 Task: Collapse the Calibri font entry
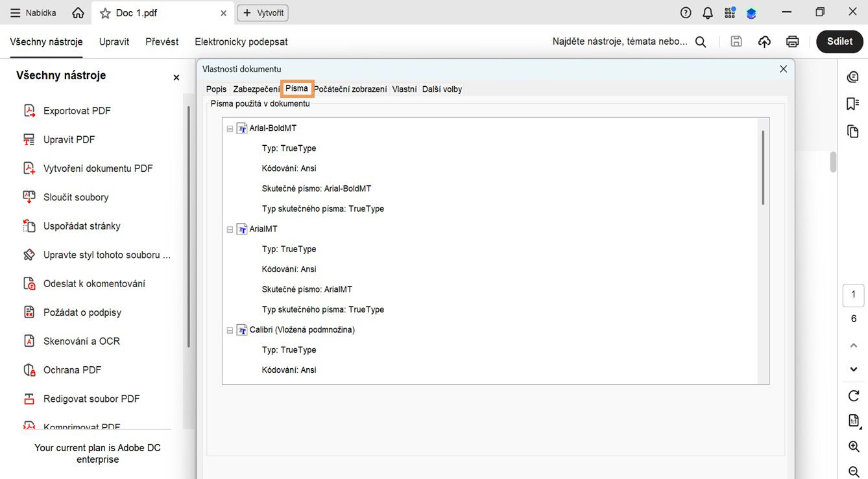(230, 331)
